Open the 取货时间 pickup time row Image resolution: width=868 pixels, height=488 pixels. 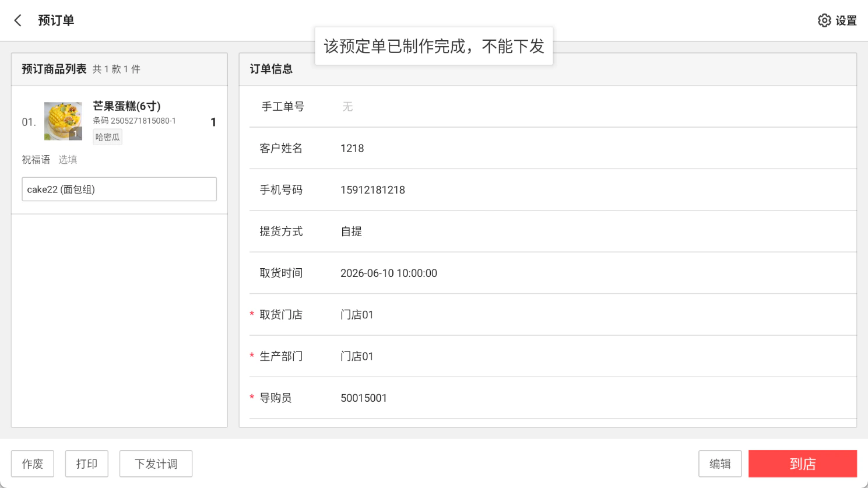coord(553,273)
